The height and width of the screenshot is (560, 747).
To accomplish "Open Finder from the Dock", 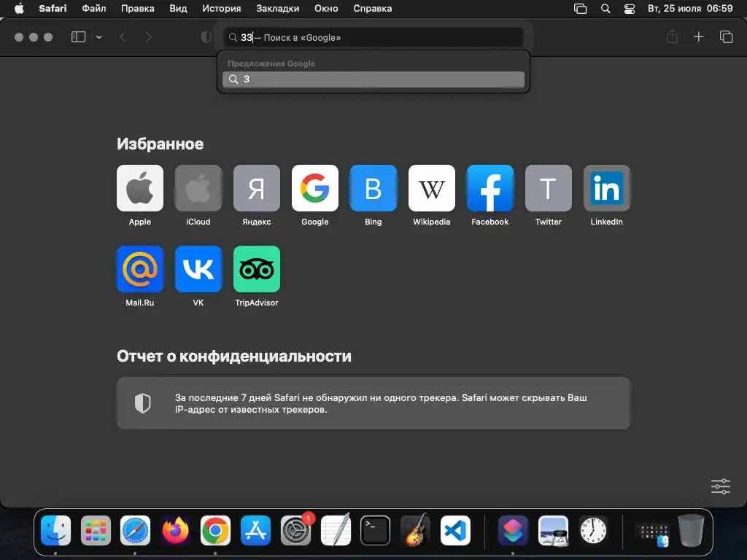I will pos(55,530).
